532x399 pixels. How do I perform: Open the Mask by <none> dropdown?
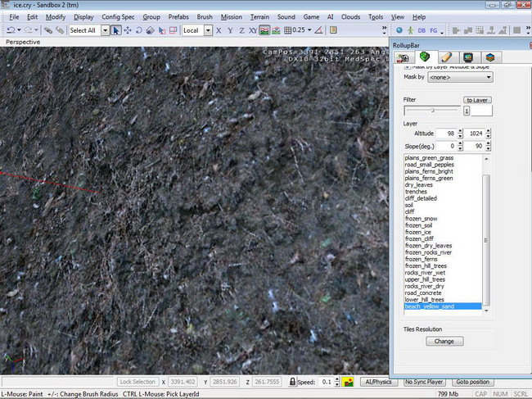click(460, 77)
